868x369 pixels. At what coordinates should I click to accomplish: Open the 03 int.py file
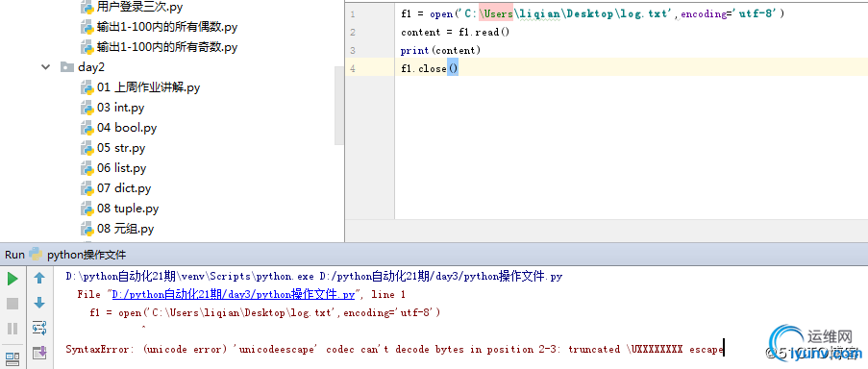pyautogui.click(x=121, y=108)
